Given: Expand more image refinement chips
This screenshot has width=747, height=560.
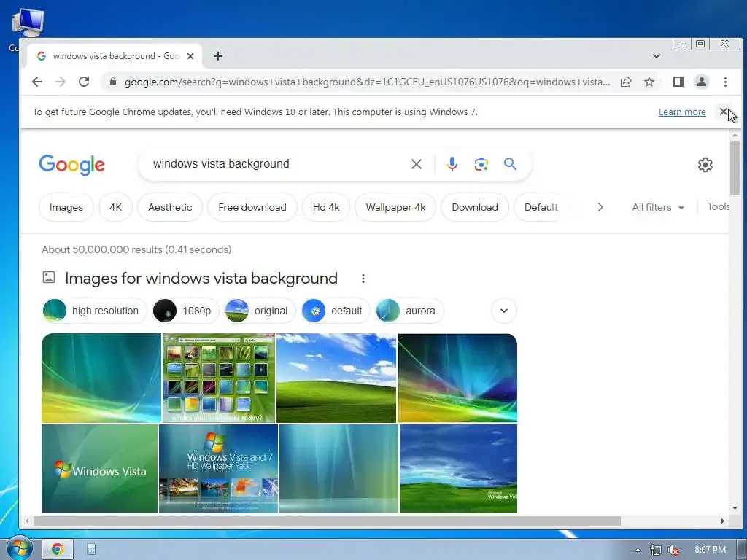Looking at the screenshot, I should pos(503,311).
